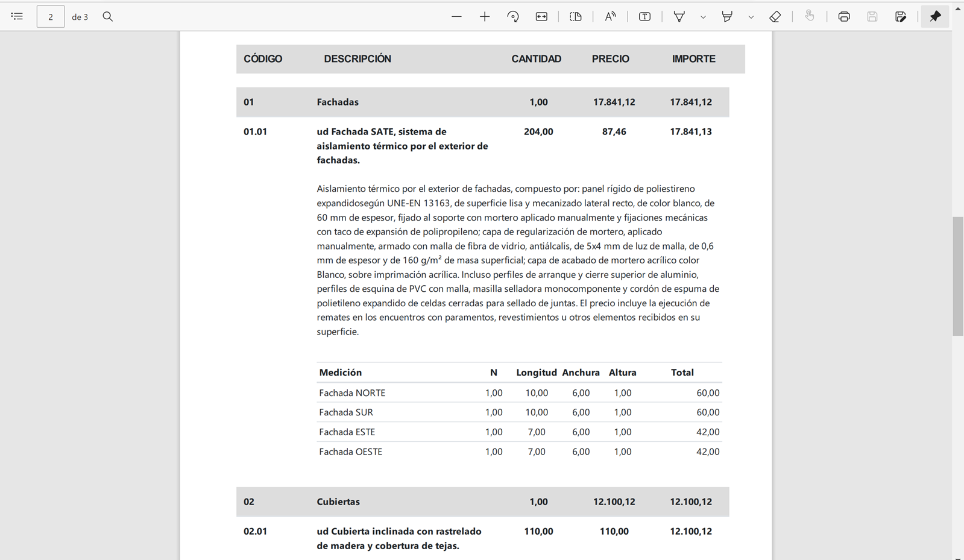The image size is (964, 560).
Task: Click the Save icon
Action: pos(872,16)
